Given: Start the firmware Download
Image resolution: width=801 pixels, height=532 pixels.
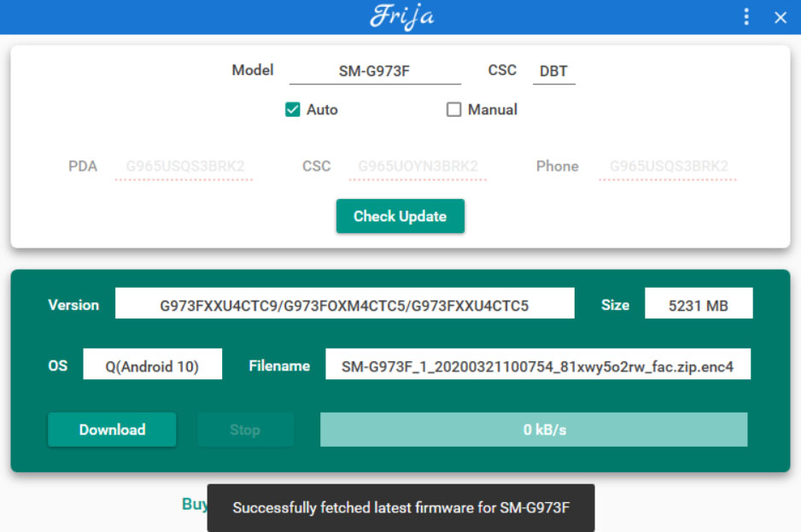Looking at the screenshot, I should [113, 430].
